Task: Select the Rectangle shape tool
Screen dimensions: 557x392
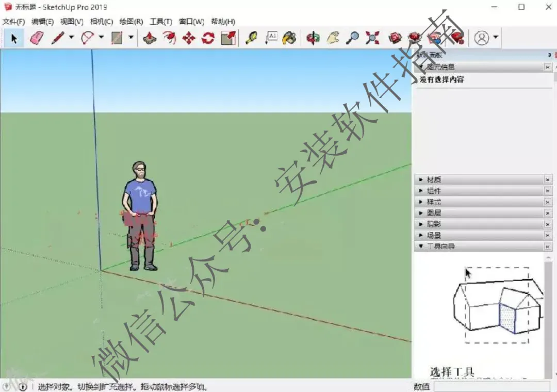Action: pos(117,38)
